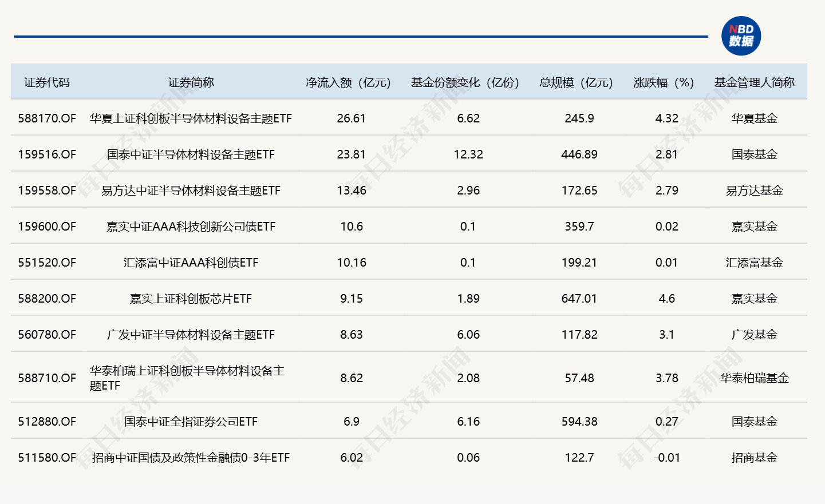Image resolution: width=825 pixels, height=504 pixels.
Task: Click total size value 172.65
Action: tap(579, 191)
